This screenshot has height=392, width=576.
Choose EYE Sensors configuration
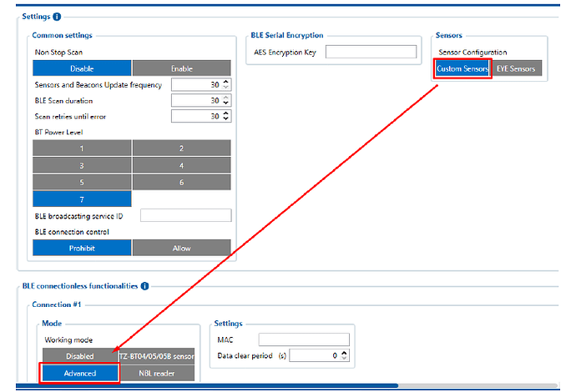coord(516,68)
